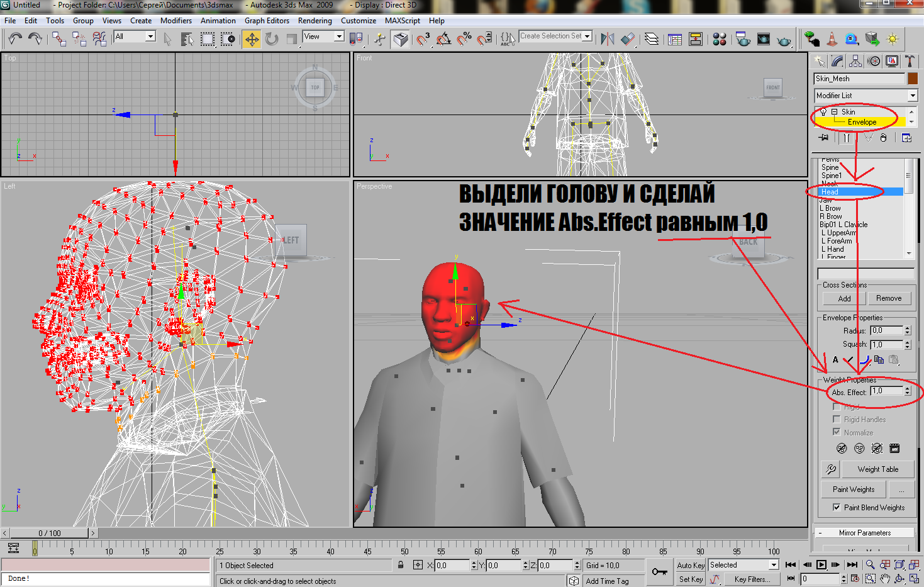924x587 pixels.
Task: Open the Material Editor icon
Action: coord(720,39)
